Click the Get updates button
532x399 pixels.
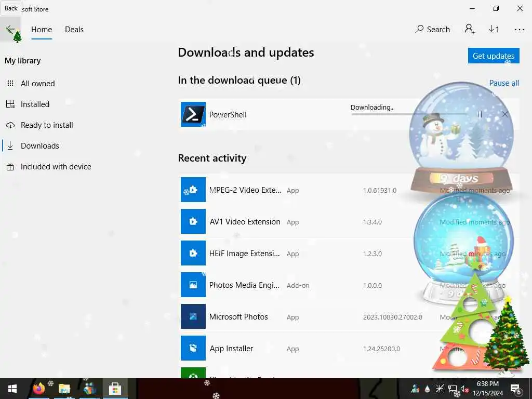click(494, 56)
